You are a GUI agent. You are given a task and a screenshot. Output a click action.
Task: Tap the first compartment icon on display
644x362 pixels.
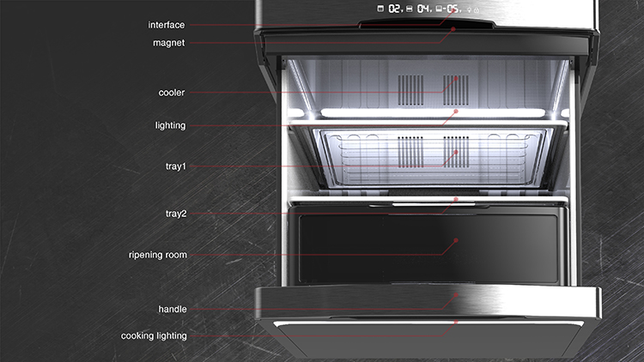pyautogui.click(x=380, y=9)
